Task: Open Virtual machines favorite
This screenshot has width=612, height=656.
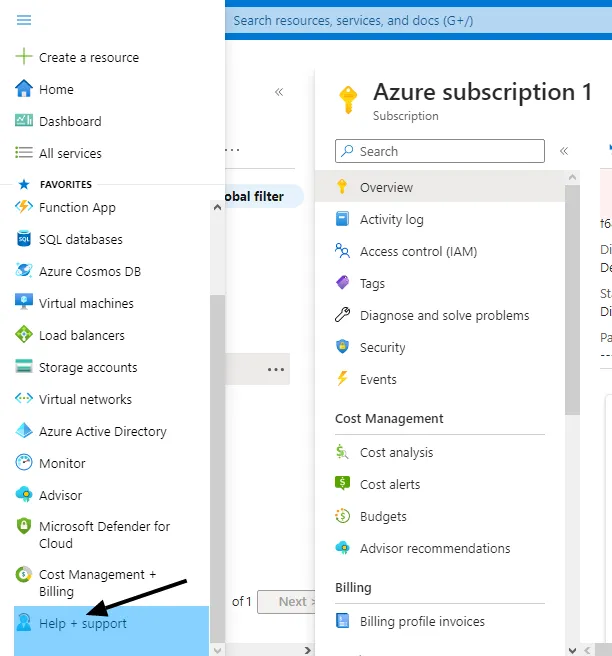Action: tap(86, 303)
